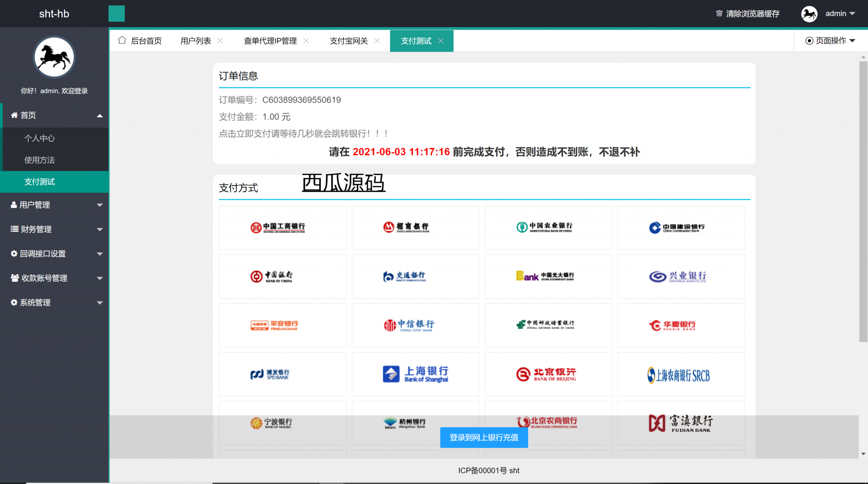Close the 支付宝网关 tab
This screenshot has height=484, width=868.
click(377, 41)
